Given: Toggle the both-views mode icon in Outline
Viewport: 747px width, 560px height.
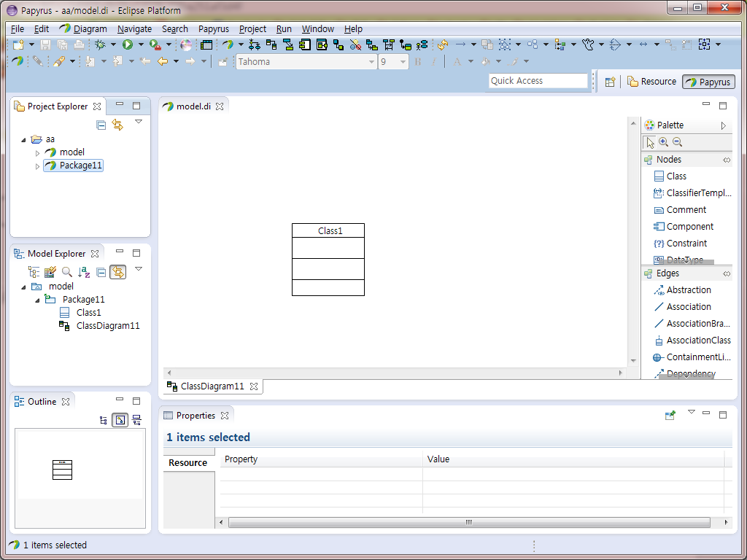Looking at the screenshot, I should tap(136, 420).
